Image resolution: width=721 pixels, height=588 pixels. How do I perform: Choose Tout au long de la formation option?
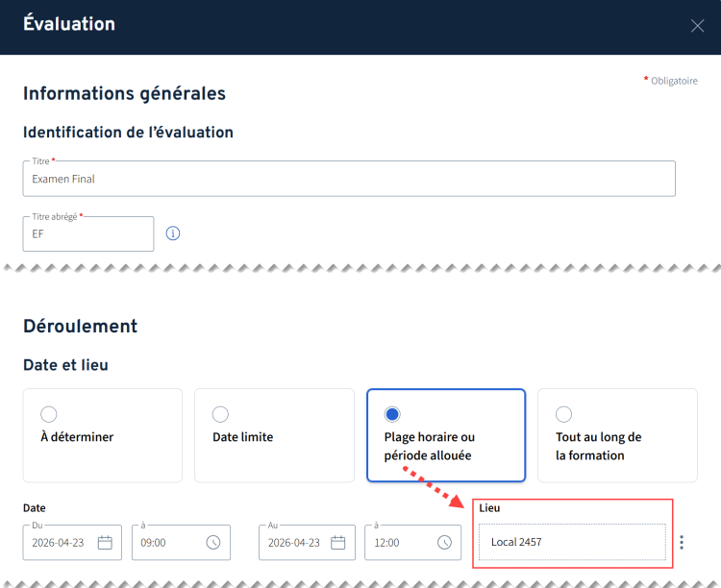[x=564, y=414]
